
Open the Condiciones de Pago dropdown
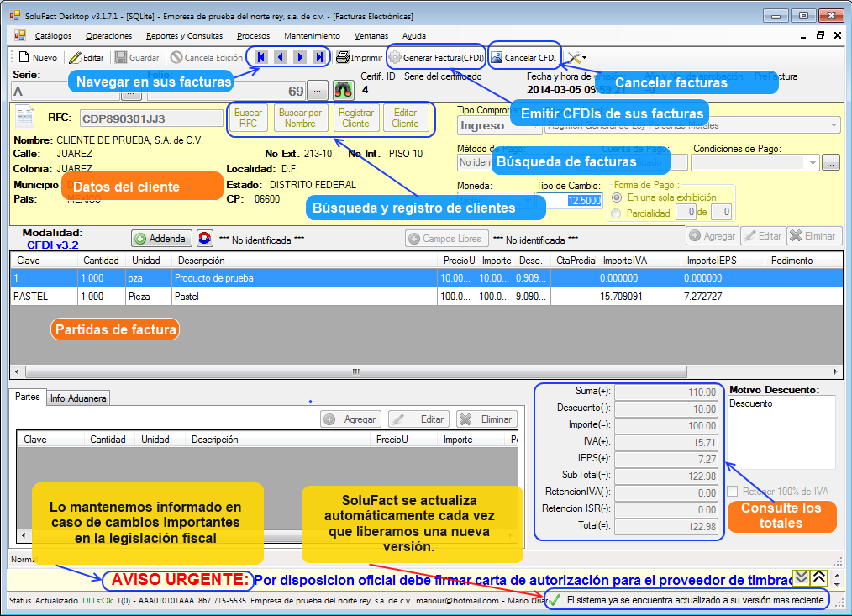755,162
